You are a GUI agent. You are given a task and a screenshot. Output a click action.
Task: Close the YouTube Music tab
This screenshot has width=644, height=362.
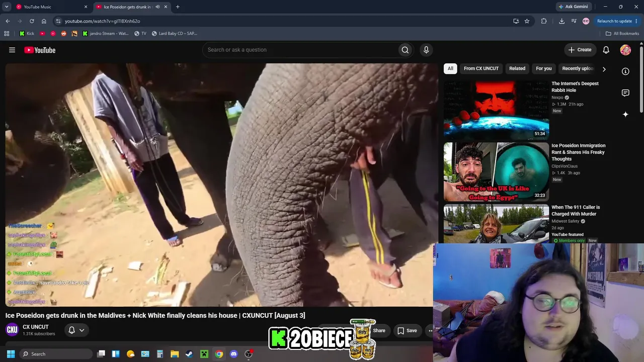(x=86, y=7)
